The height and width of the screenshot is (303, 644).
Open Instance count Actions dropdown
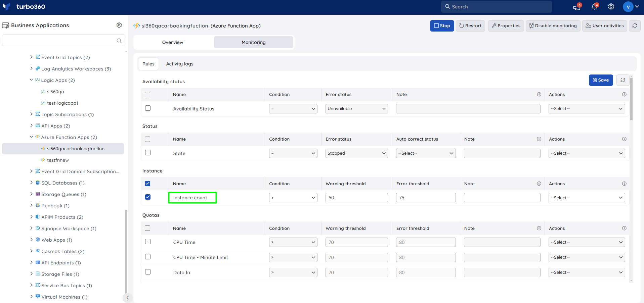(587, 198)
